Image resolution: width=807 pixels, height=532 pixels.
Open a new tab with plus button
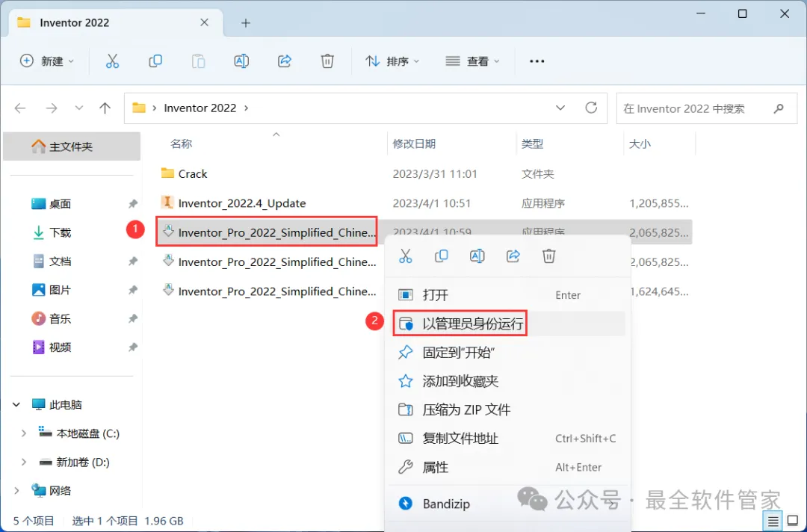pyautogui.click(x=246, y=22)
